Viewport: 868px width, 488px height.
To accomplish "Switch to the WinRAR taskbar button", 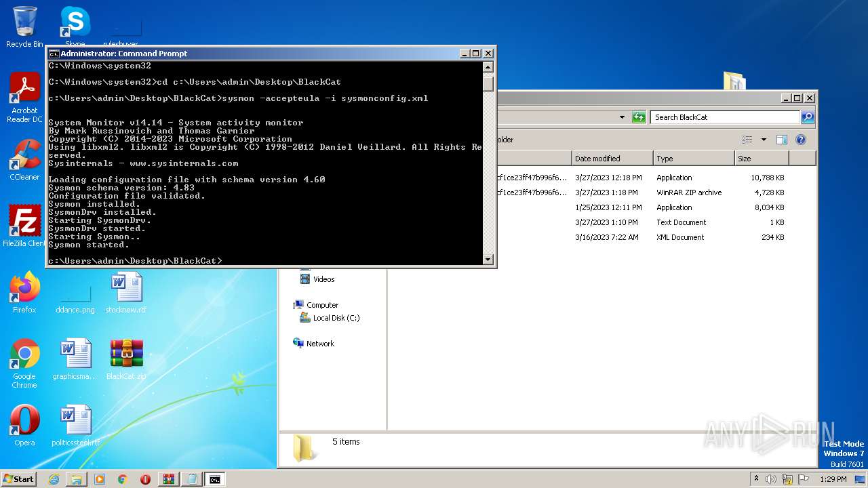I will (168, 479).
